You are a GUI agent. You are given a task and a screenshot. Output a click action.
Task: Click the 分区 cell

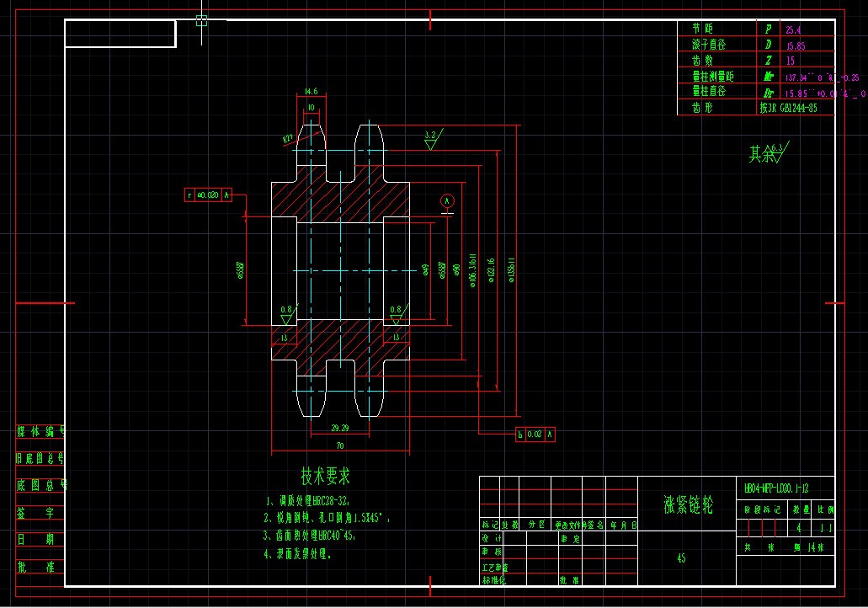tap(536, 525)
